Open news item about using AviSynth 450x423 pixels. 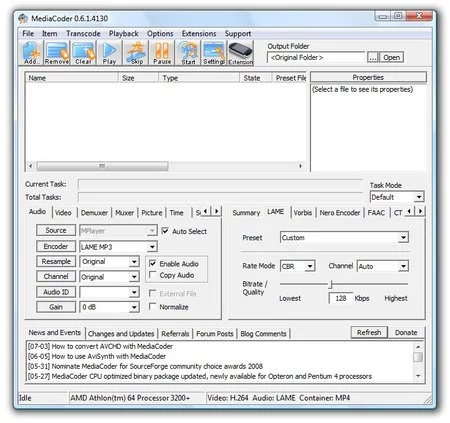click(97, 356)
